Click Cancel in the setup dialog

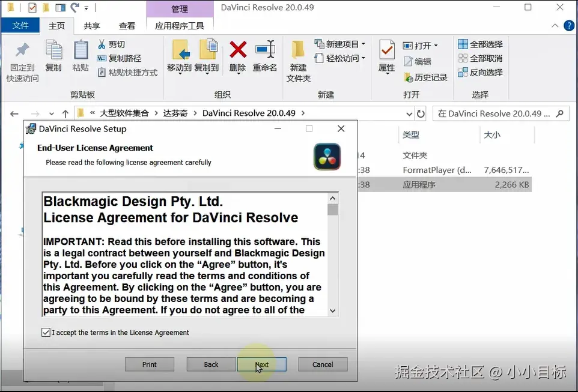(x=323, y=364)
